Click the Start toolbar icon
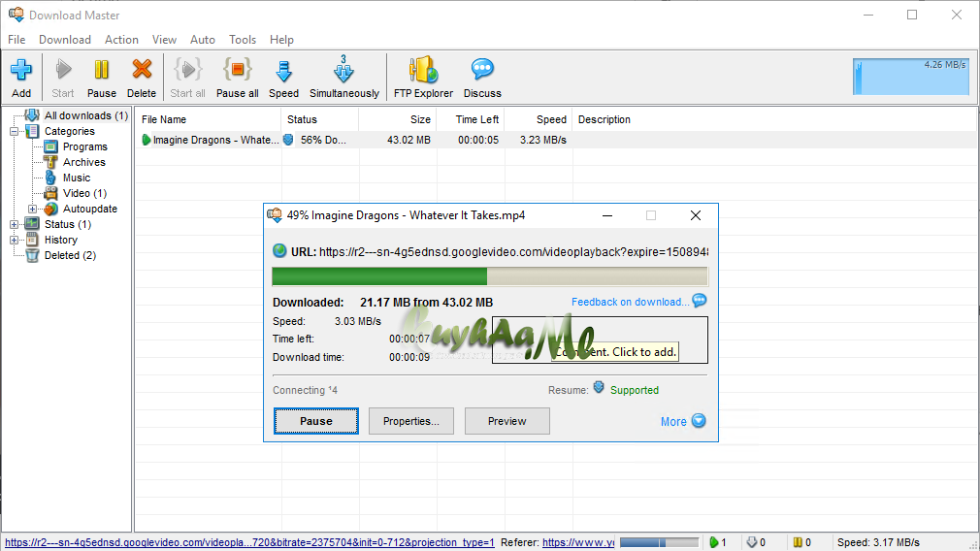980x551 pixels. pos(63,70)
